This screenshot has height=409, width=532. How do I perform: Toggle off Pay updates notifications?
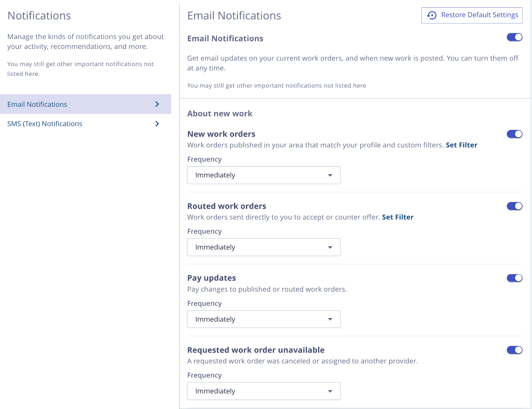(x=514, y=278)
